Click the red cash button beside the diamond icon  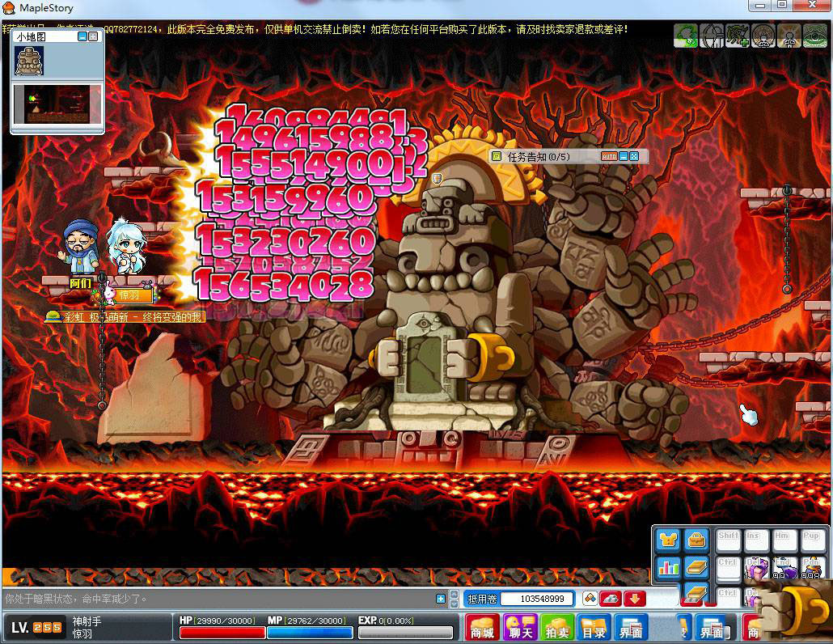tap(611, 599)
